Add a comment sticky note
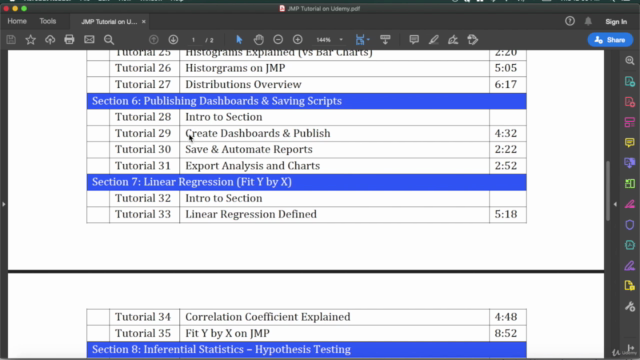 [x=414, y=40]
